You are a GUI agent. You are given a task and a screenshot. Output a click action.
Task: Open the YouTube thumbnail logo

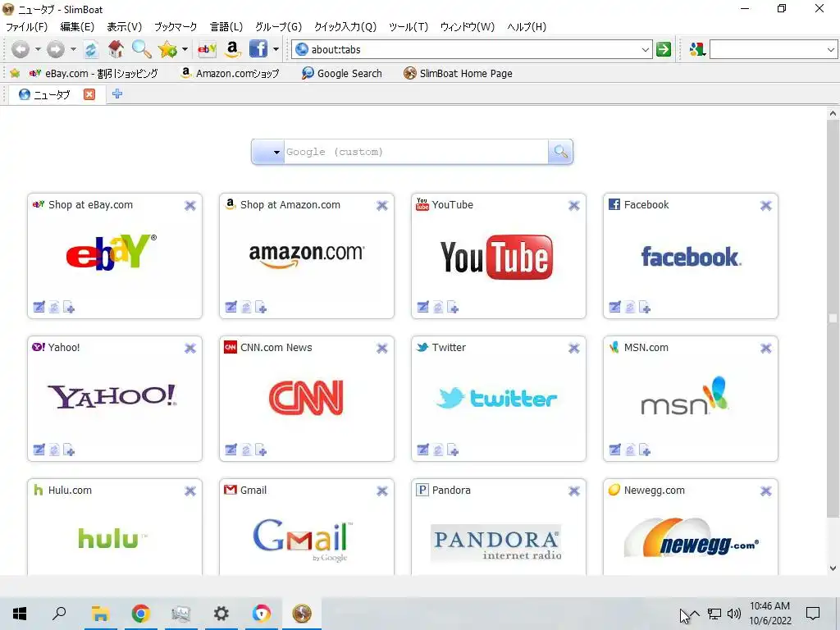click(x=496, y=257)
